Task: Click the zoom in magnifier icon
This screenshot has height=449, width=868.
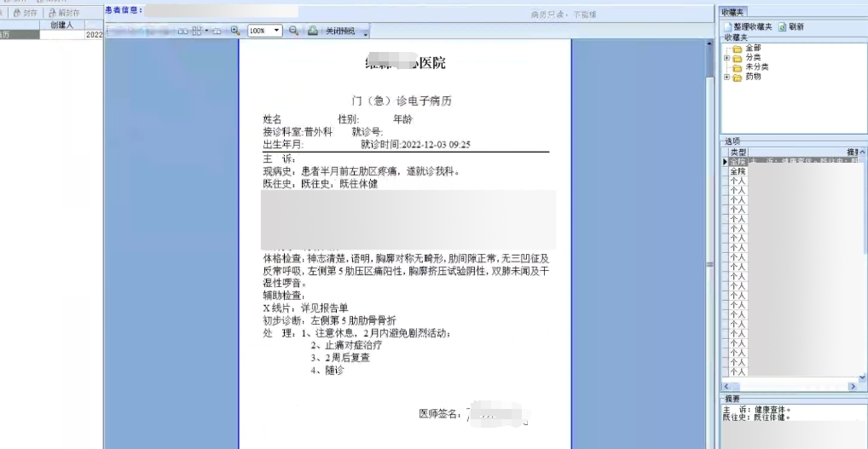Action: click(235, 31)
